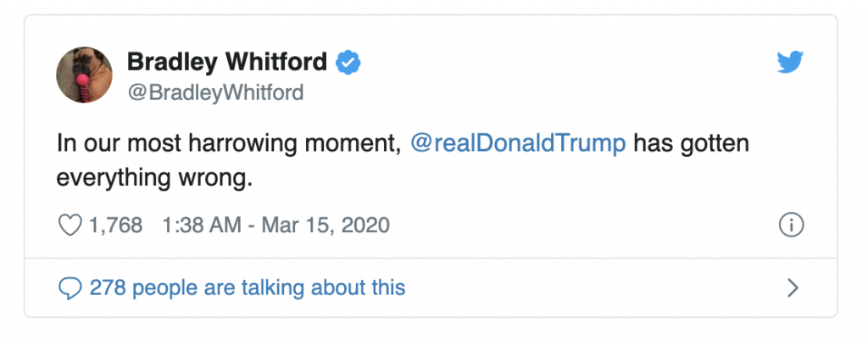Click the 1,768 likes count
The width and height of the screenshot is (868, 340).
pyautogui.click(x=115, y=226)
